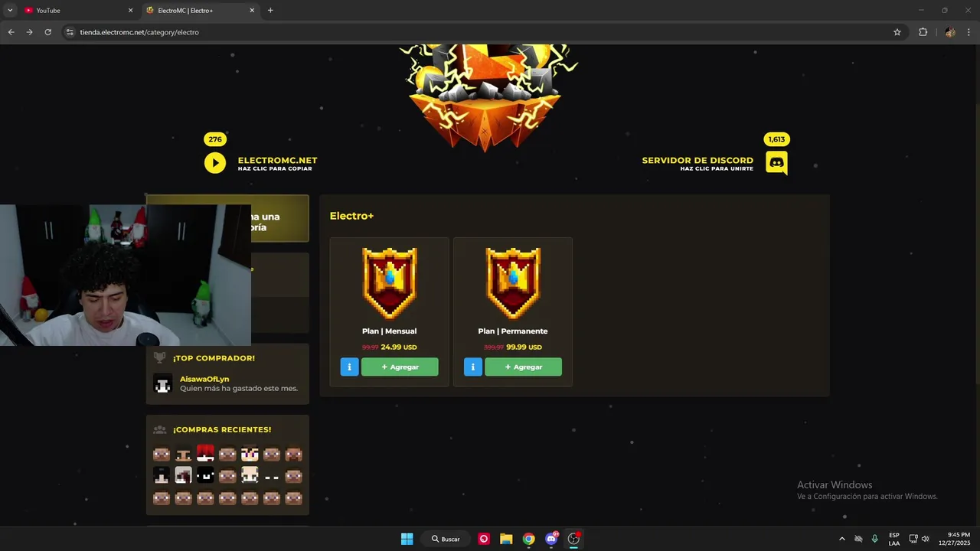Show hidden system tray icons
This screenshot has width=980, height=551.
(x=842, y=539)
